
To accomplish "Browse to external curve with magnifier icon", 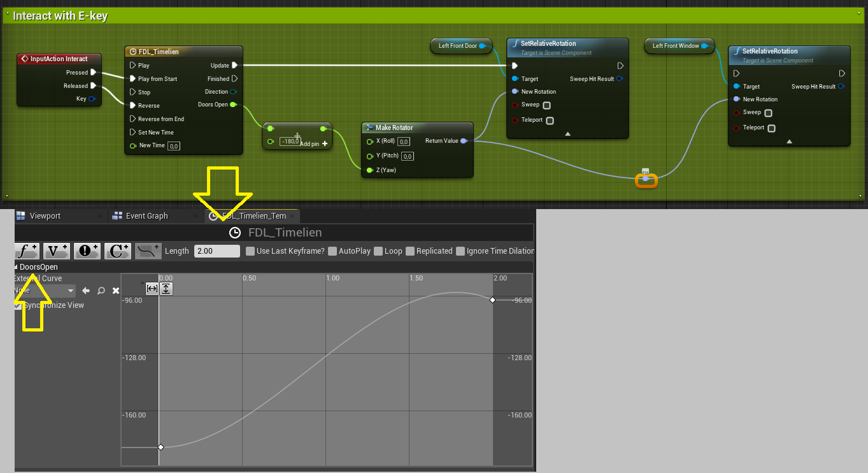I will (101, 291).
